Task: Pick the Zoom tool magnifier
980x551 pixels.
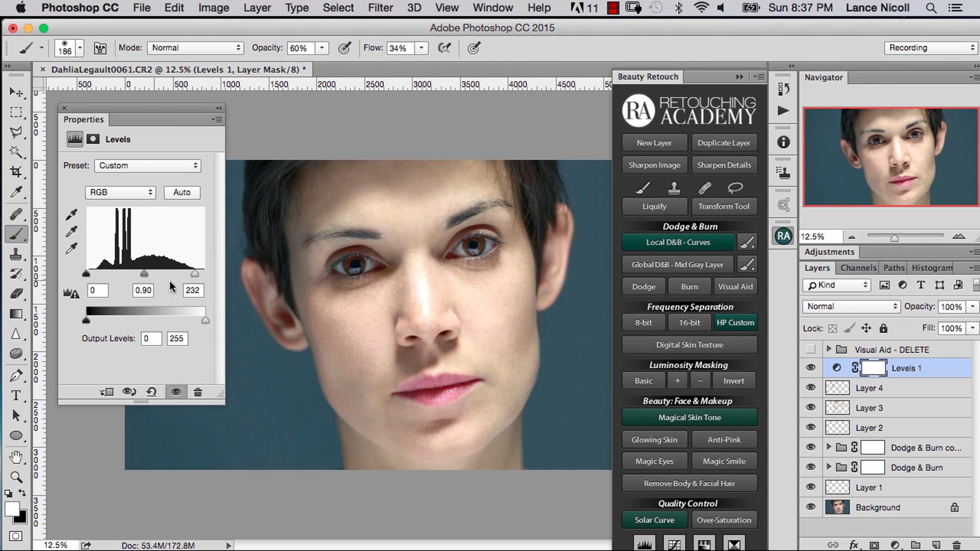Action: (16, 477)
